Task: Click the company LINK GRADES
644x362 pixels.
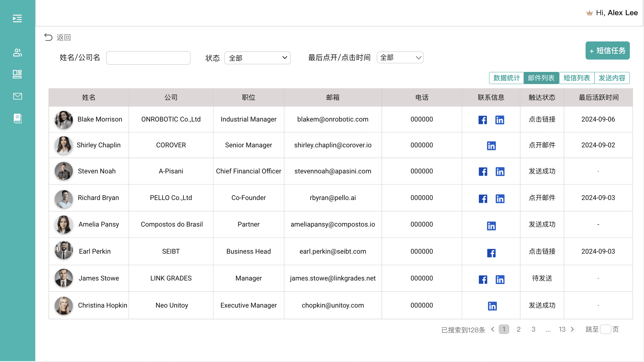Action: 171,278
